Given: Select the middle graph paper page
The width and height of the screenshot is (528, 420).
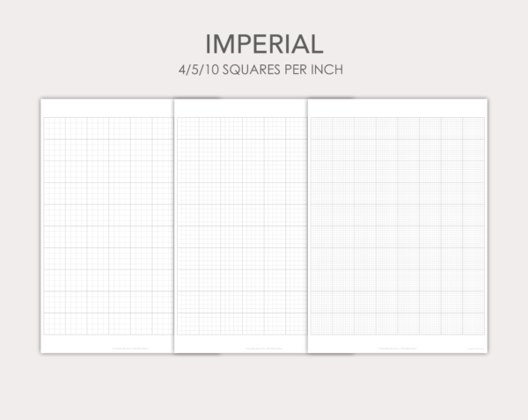Looking at the screenshot, I should click(241, 225).
